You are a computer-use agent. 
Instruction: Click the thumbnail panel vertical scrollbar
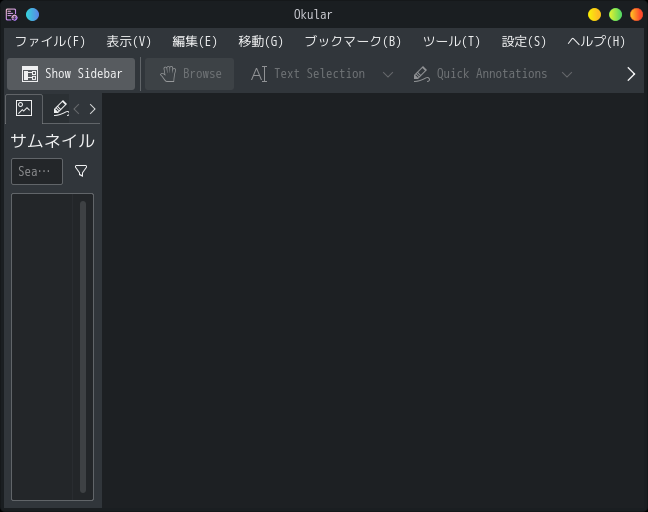[x=83, y=347]
